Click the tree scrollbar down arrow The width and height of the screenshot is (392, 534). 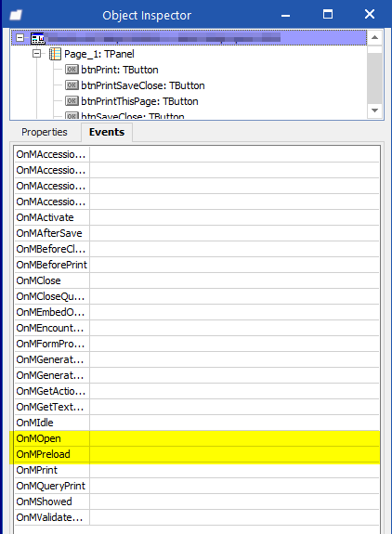(x=374, y=111)
